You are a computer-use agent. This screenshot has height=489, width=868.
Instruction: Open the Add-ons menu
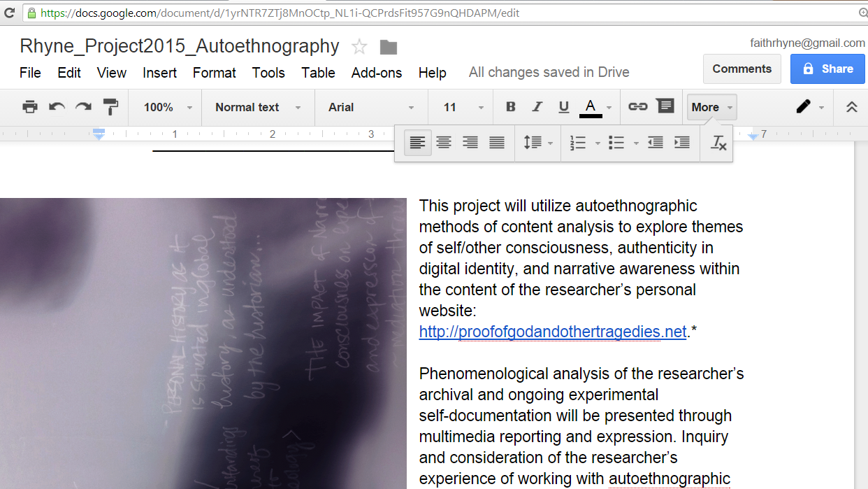click(x=377, y=73)
